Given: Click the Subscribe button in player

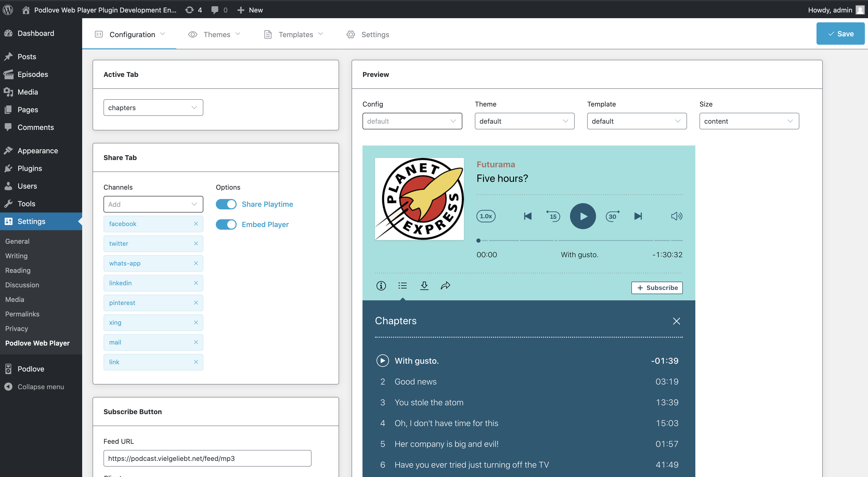Looking at the screenshot, I should point(657,288).
